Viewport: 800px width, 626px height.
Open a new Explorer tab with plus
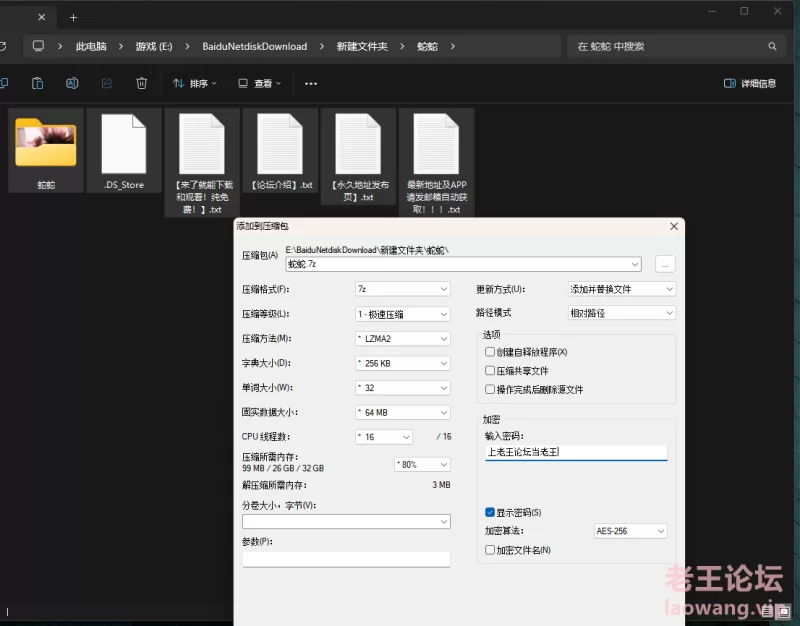point(73,18)
